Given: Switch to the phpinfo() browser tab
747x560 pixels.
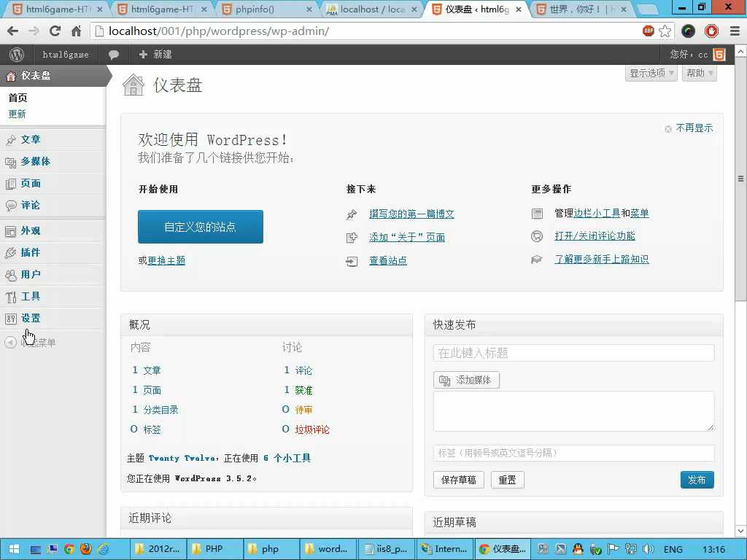Looking at the screenshot, I should (x=268, y=9).
